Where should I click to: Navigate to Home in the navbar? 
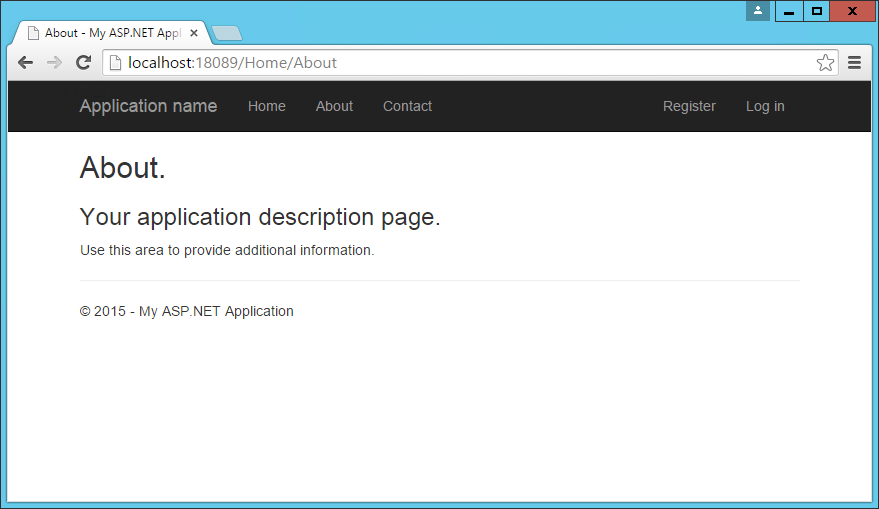(x=267, y=106)
